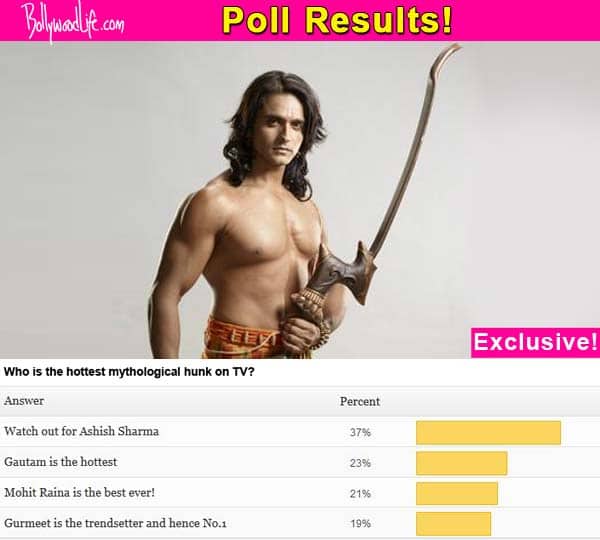
Task: Click the yellow bar for Gautam
Action: (462, 463)
